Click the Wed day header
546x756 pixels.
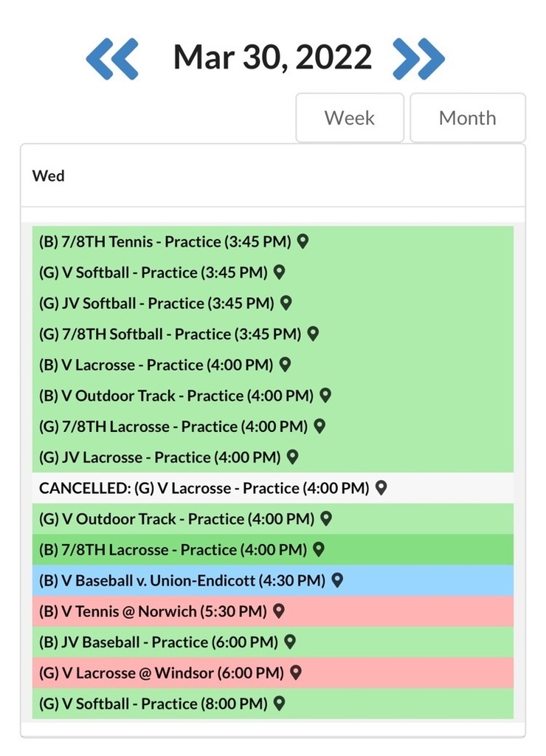pyautogui.click(x=49, y=176)
